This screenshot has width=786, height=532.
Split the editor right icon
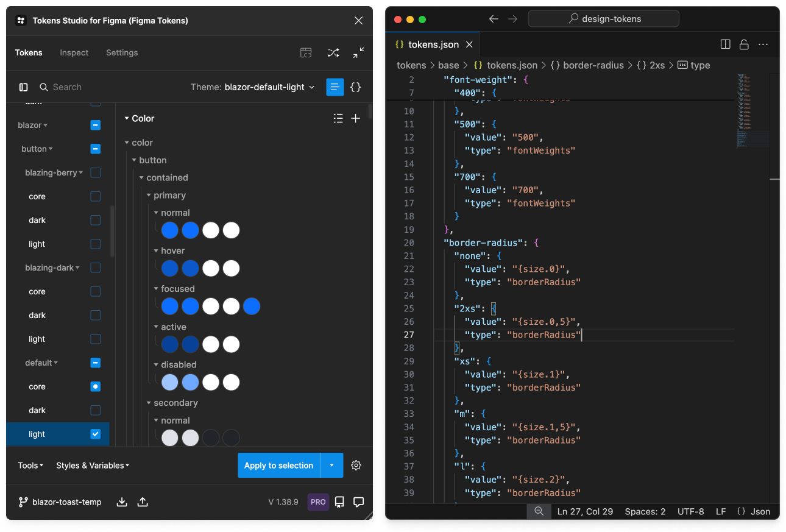coord(725,44)
